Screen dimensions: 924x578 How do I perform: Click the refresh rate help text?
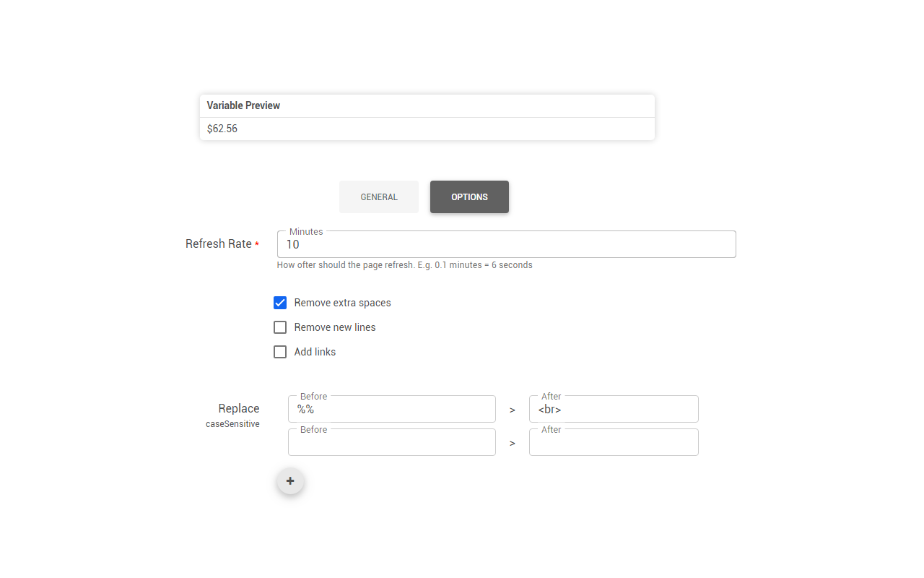pyautogui.click(x=405, y=265)
